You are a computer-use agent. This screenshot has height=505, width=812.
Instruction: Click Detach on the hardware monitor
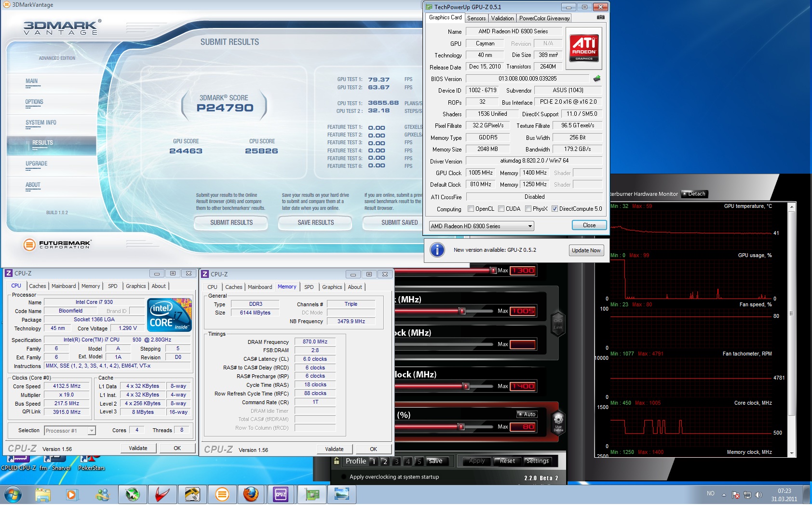[694, 194]
